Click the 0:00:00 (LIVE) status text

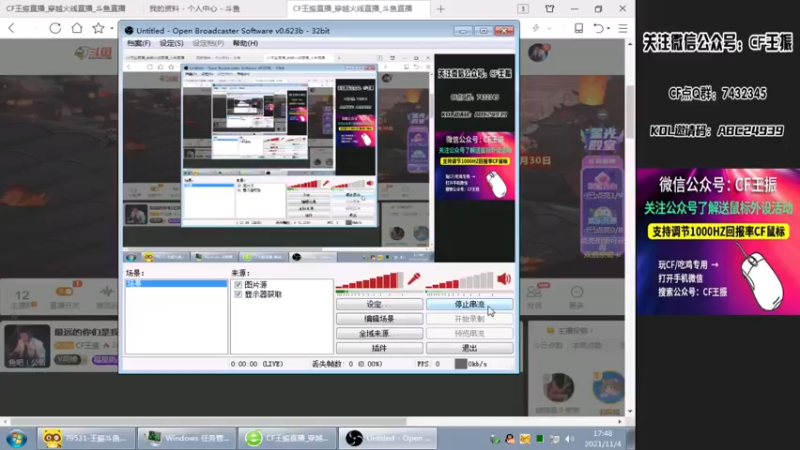(x=257, y=364)
